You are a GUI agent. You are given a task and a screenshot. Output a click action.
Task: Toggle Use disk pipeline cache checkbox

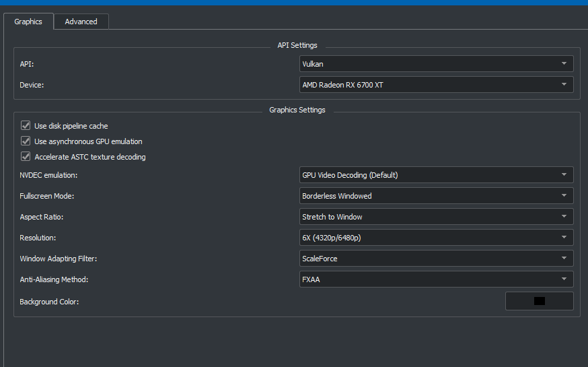26,125
